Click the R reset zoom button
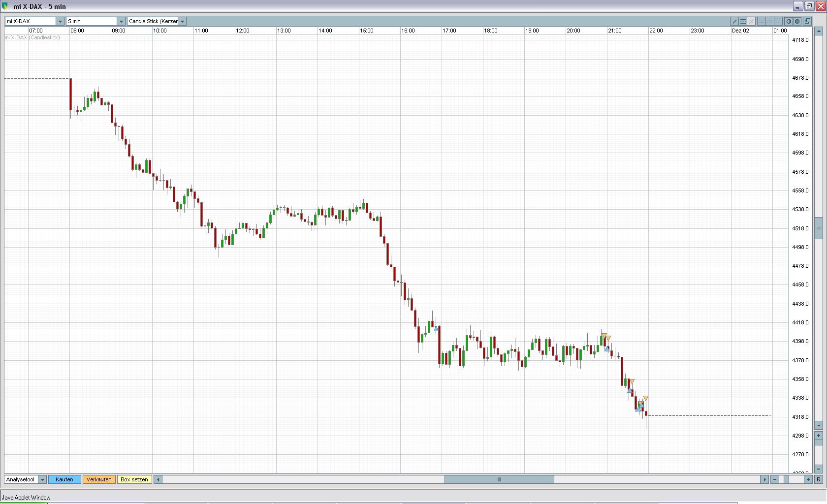 [x=819, y=479]
